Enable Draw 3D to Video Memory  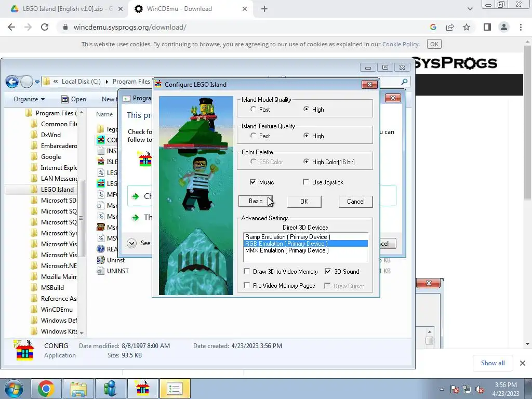247,271
